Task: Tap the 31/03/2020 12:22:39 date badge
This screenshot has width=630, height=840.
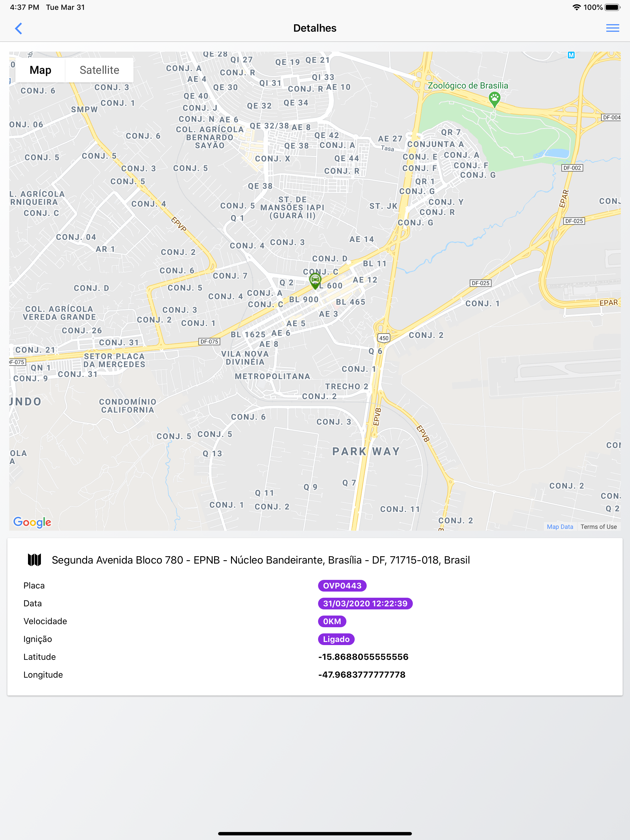Action: point(365,604)
